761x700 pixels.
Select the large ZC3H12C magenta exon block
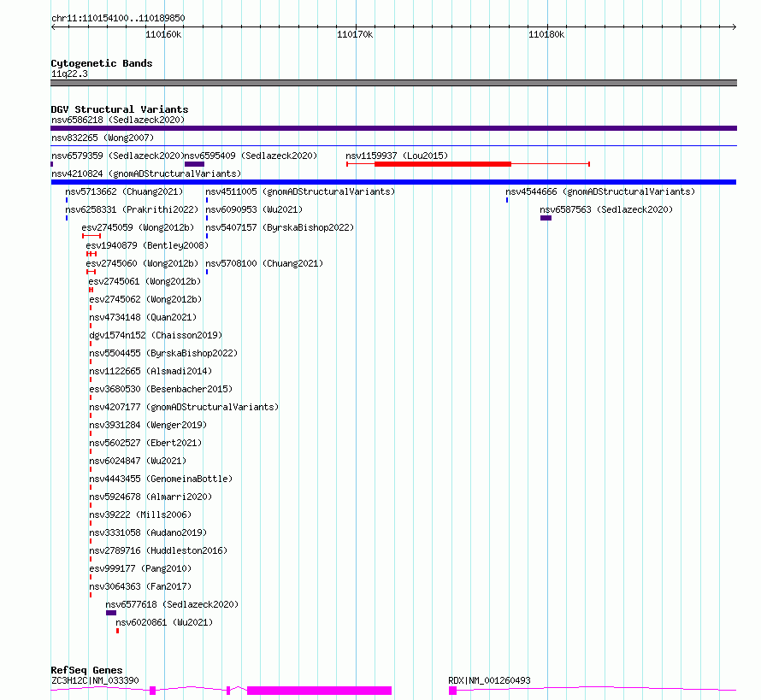tap(319, 691)
